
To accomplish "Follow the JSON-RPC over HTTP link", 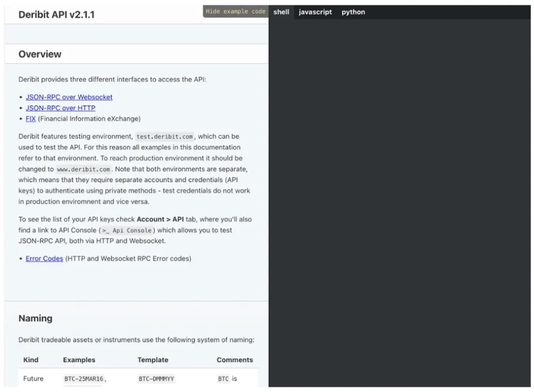I will pyautogui.click(x=60, y=108).
